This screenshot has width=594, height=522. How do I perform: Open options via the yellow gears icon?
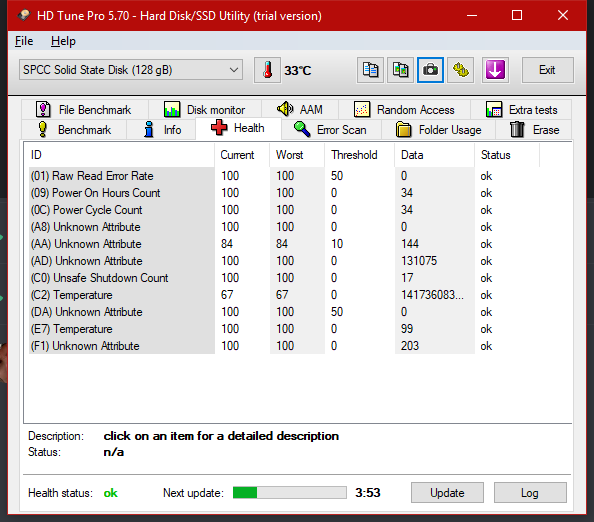click(461, 70)
